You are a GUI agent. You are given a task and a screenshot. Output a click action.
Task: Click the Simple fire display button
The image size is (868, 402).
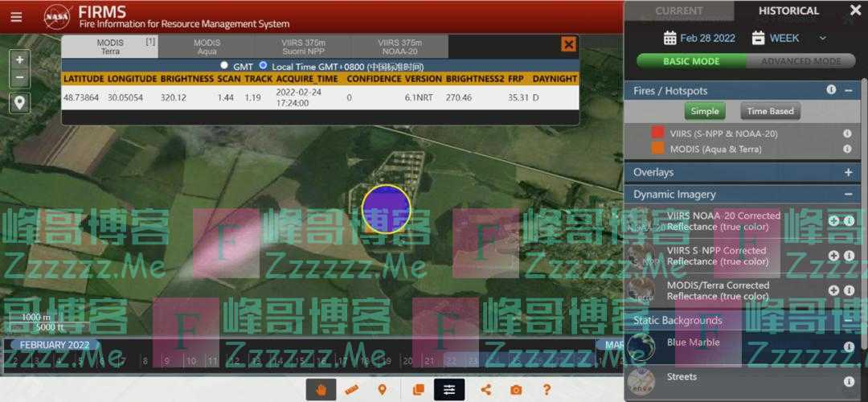[705, 111]
